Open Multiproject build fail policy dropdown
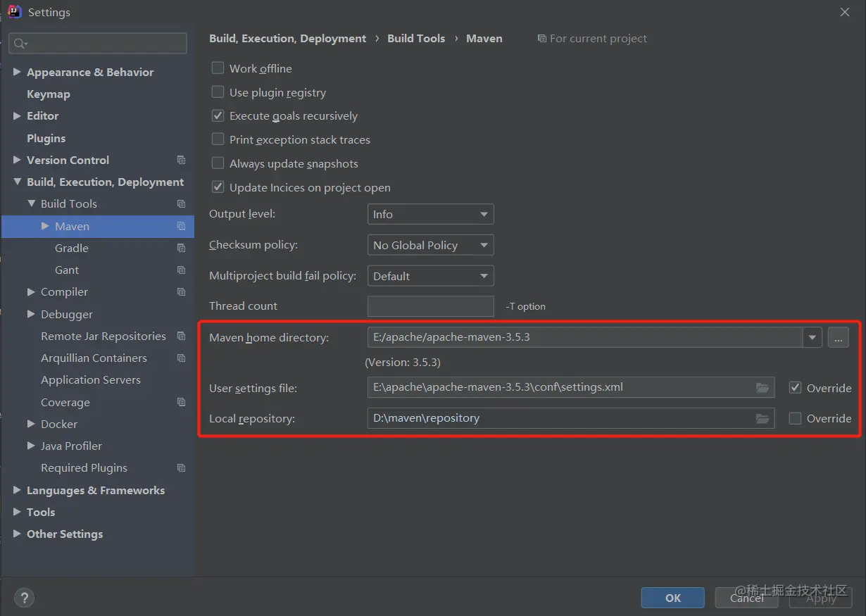The image size is (866, 616). click(430, 276)
